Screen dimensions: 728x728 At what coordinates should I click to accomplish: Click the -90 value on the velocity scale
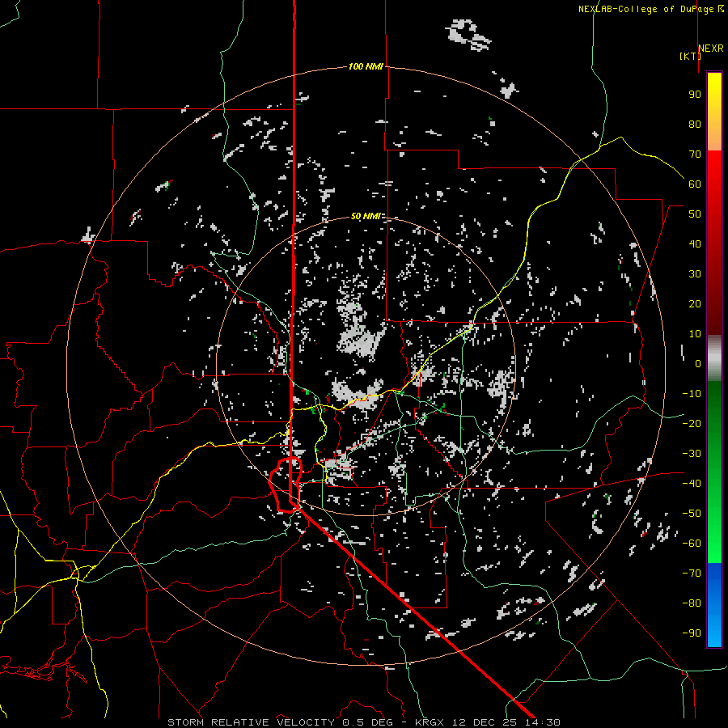point(692,633)
